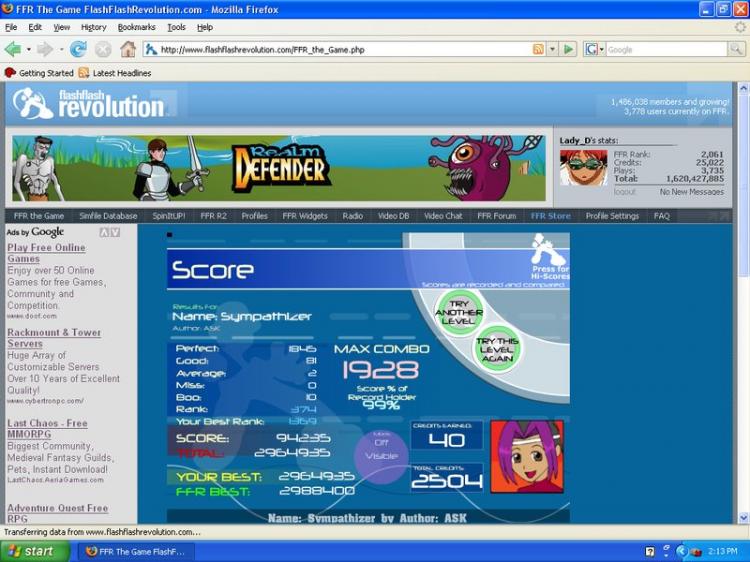Click the search magnifier icon

coord(736,49)
